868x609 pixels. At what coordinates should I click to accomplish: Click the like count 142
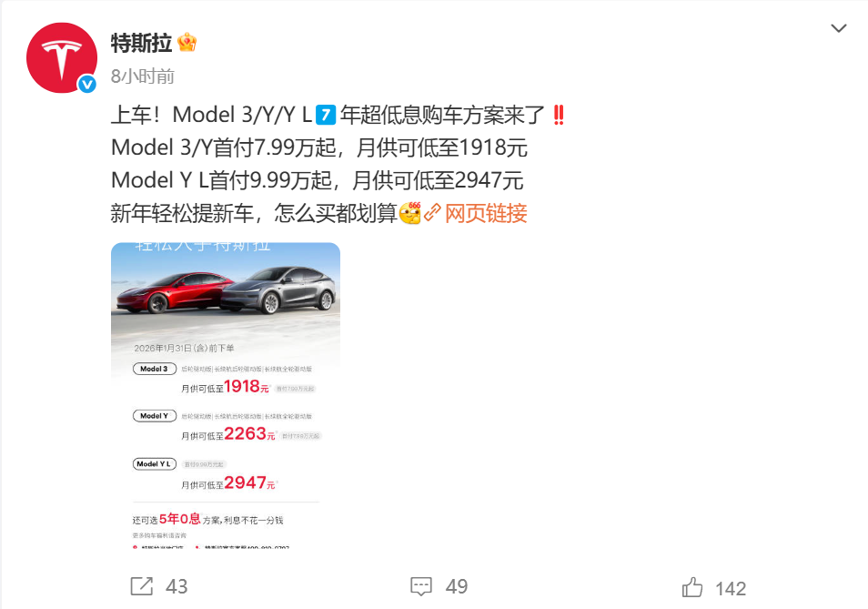(731, 588)
